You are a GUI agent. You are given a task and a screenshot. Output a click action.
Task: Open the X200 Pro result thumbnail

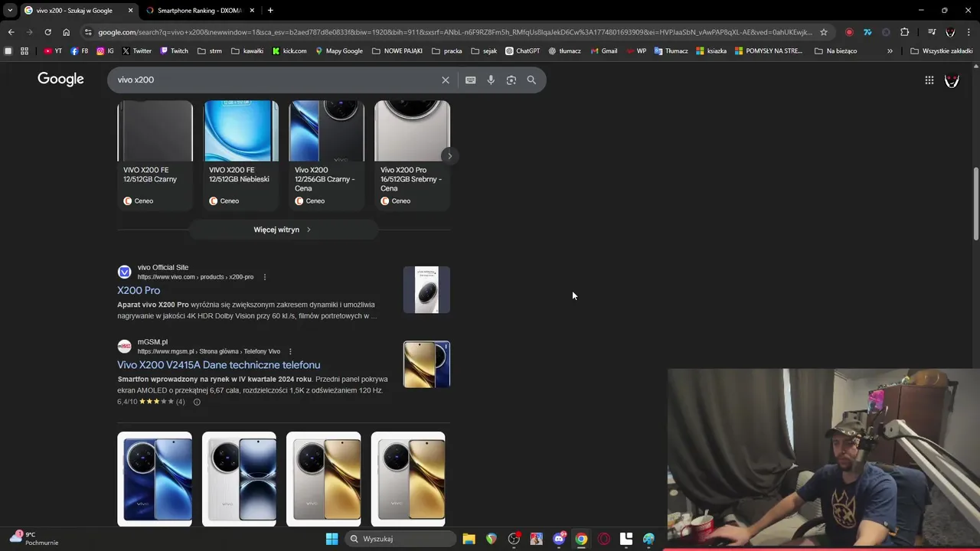click(x=426, y=290)
